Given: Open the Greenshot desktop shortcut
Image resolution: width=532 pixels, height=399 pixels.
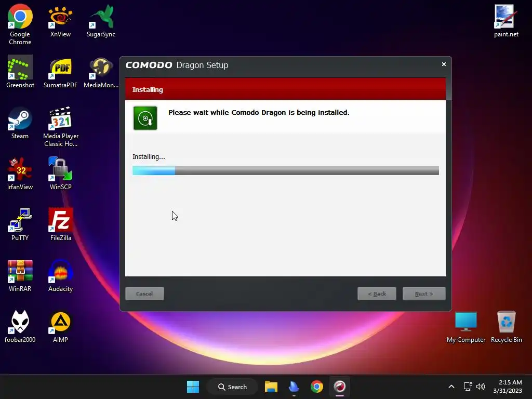Looking at the screenshot, I should 20,72.
